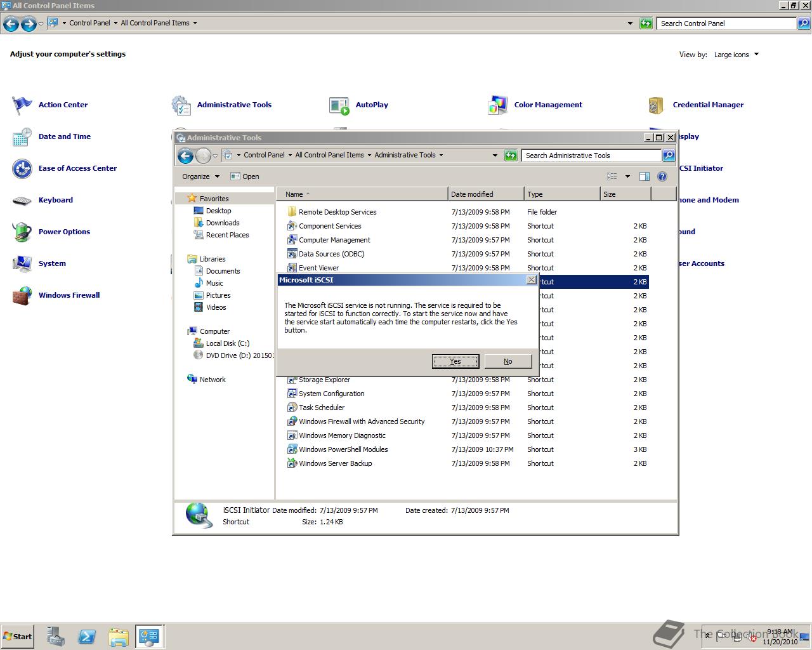812x650 pixels.
Task: Click Yes in the Microsoft iSCSI dialog
Action: pos(455,361)
